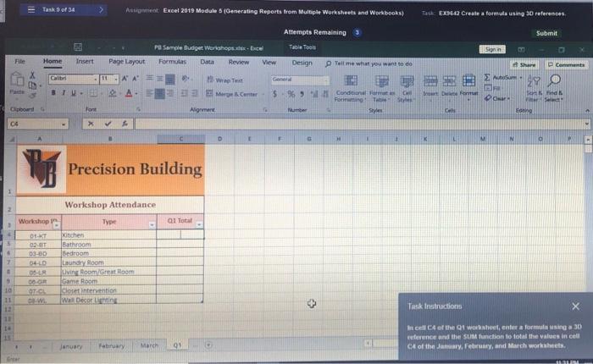Open Conditional Formatting menu
The image size is (593, 364).
(351, 88)
